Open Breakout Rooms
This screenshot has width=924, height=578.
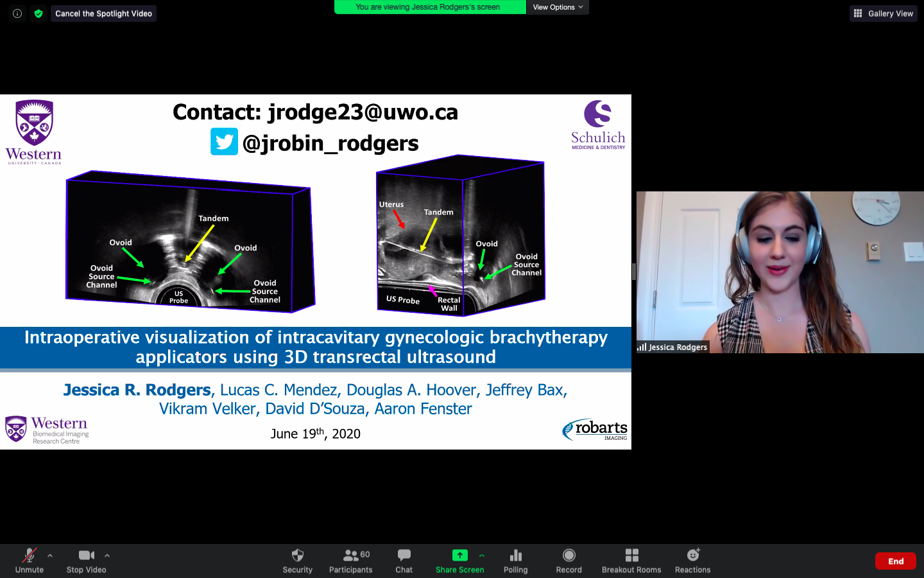coord(631,560)
